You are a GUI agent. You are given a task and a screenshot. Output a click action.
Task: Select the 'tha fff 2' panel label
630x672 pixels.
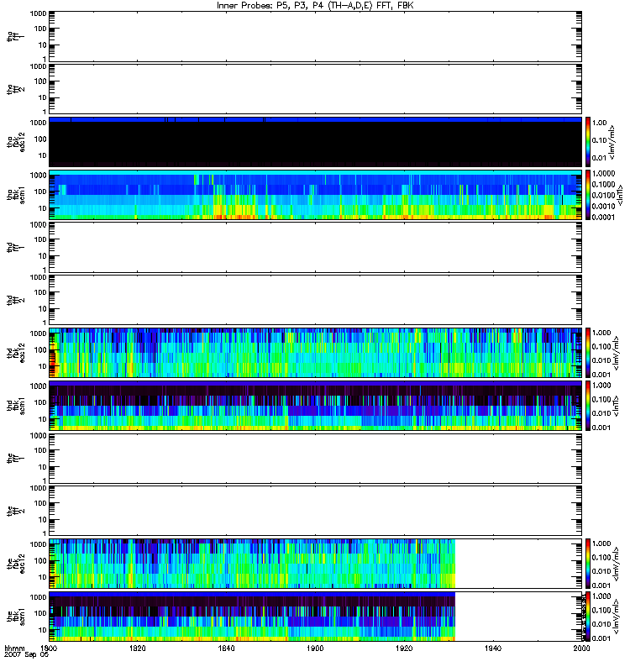(15, 89)
